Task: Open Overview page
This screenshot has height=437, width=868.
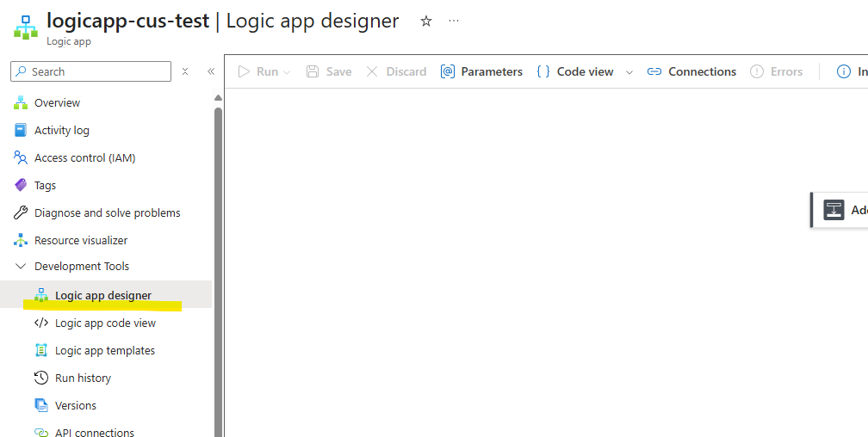Action: click(57, 103)
